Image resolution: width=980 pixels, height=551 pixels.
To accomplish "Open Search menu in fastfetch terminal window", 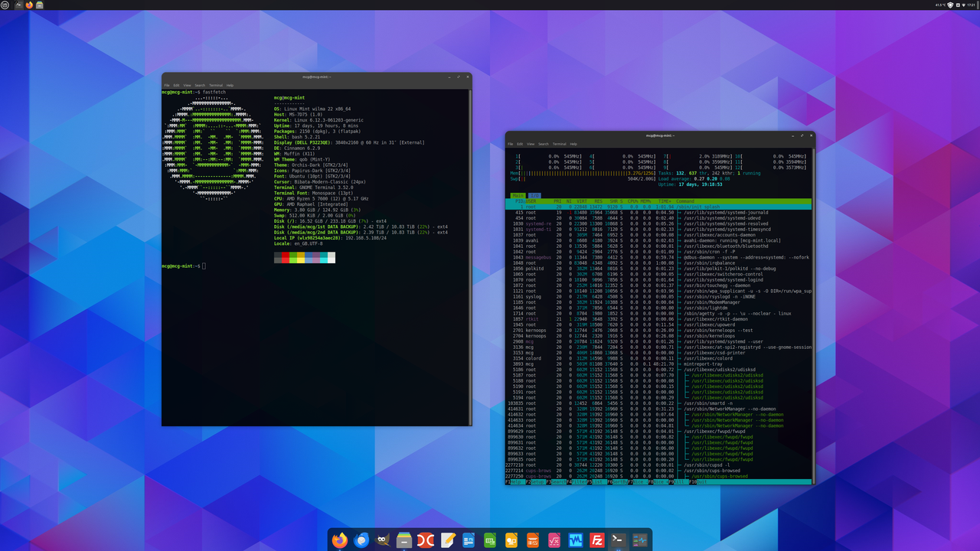I will 200,85.
